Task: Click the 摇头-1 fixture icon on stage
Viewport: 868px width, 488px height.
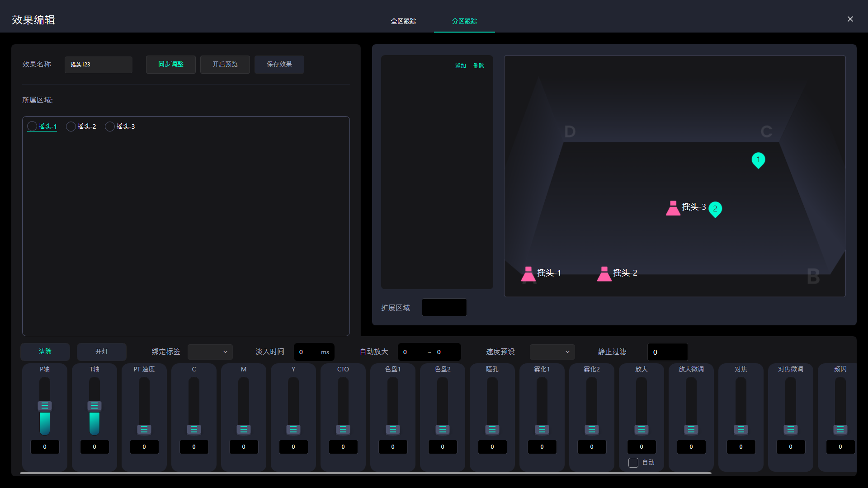Action: [528, 274]
